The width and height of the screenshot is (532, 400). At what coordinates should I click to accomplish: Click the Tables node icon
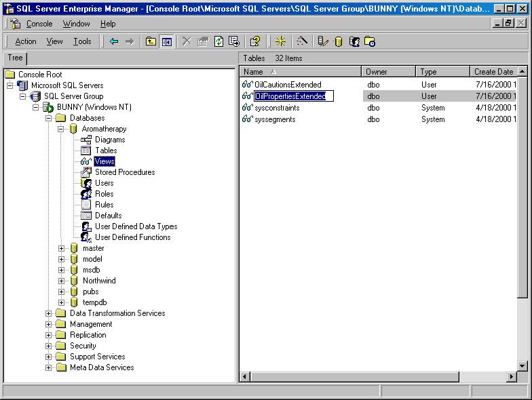pos(85,151)
